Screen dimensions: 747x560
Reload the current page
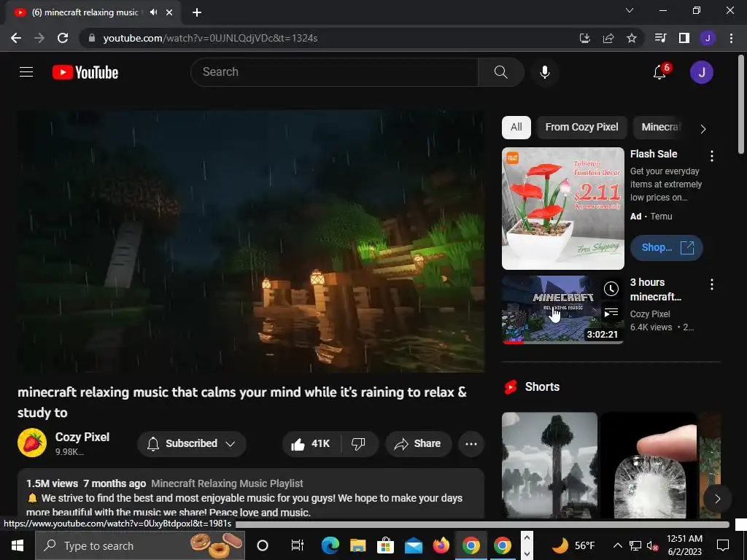click(x=63, y=38)
